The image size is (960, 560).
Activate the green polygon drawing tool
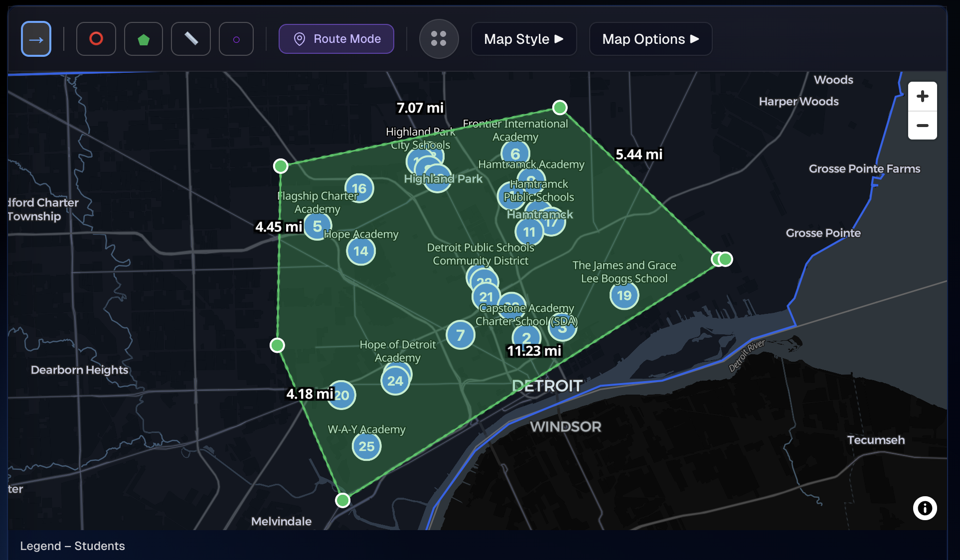point(143,38)
